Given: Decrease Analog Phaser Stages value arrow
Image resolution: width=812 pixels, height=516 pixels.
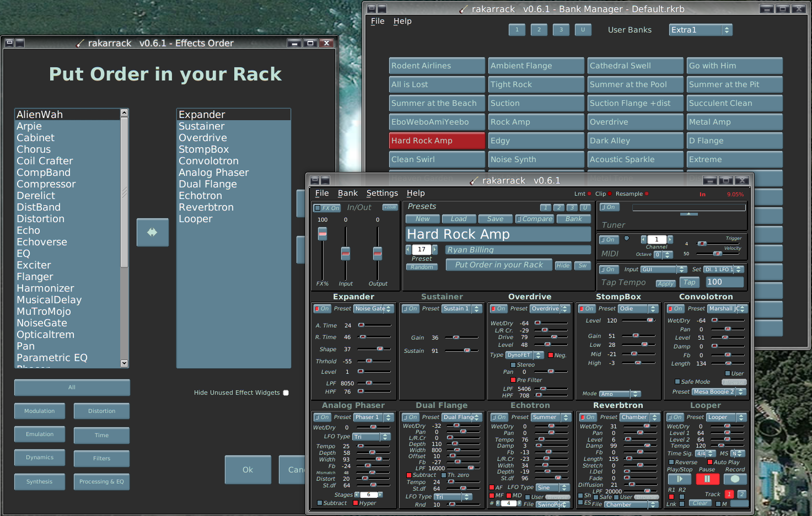Looking at the screenshot, I should [x=357, y=495].
